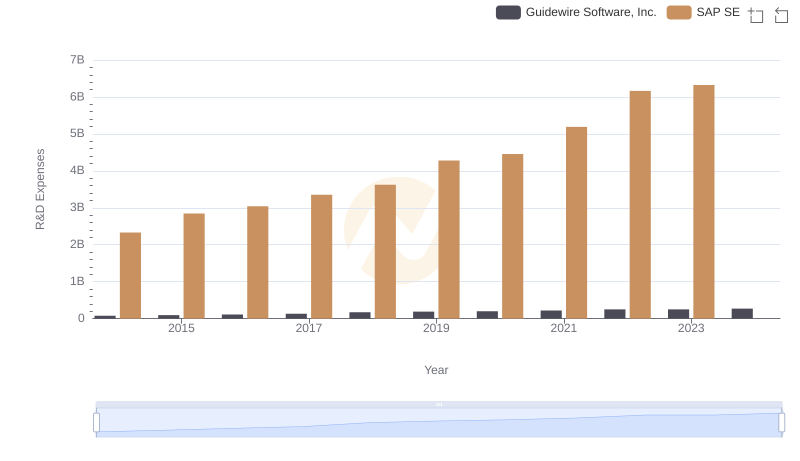Click the Guidewire bar for 2023
800x461 pixels.
[x=679, y=314]
